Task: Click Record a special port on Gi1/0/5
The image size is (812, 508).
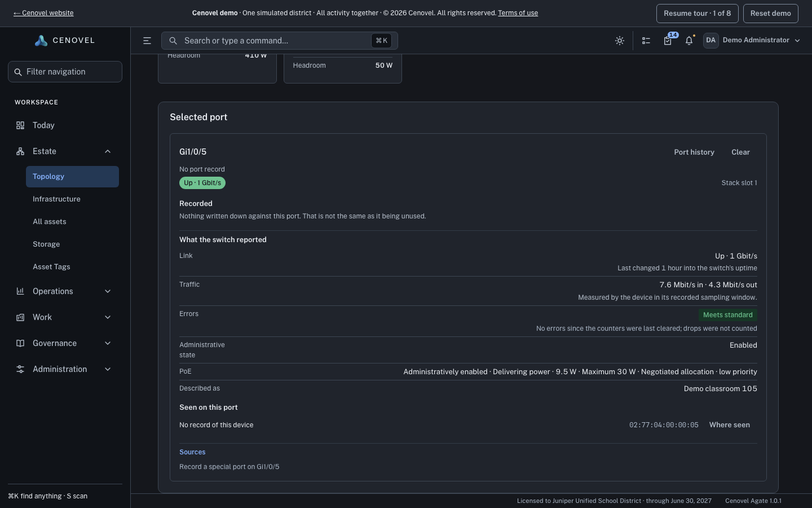Action: click(x=229, y=467)
